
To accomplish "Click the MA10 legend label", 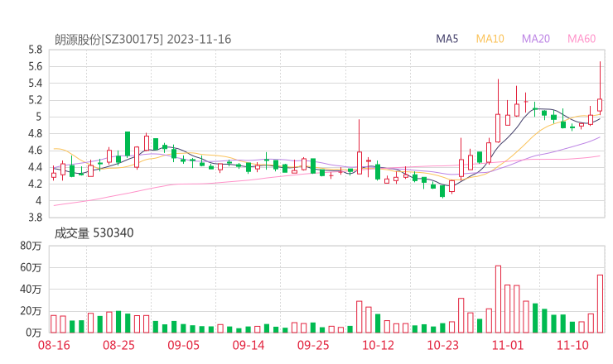I will (x=490, y=39).
